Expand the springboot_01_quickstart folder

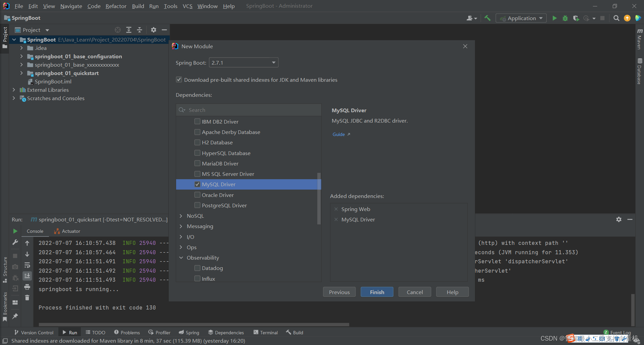pos(21,73)
